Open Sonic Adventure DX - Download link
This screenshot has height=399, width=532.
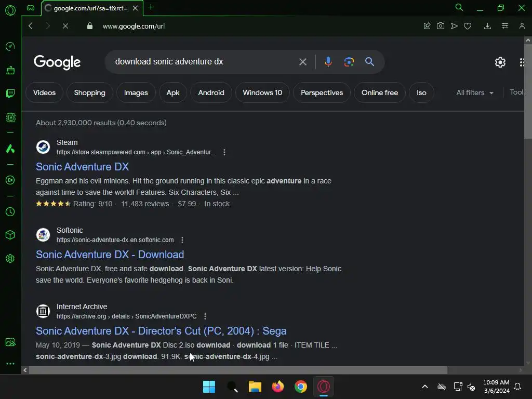(x=110, y=255)
